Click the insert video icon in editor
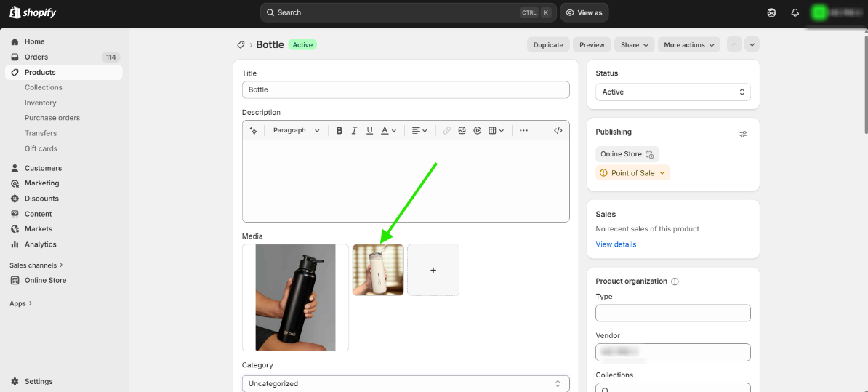 [x=478, y=131]
